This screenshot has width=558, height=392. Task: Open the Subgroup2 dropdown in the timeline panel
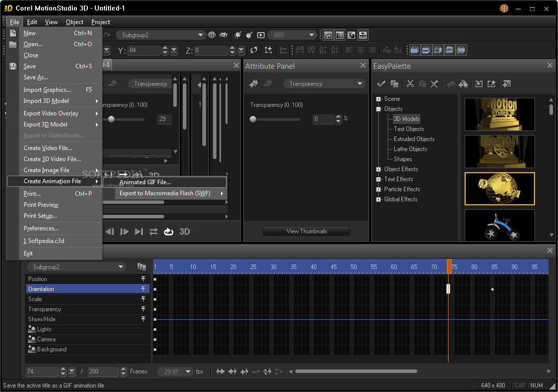click(121, 267)
